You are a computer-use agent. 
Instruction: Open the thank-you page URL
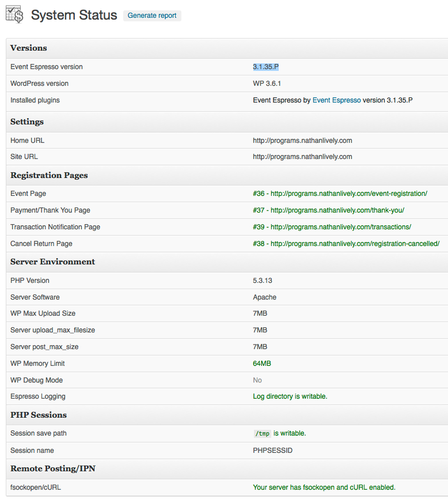(337, 210)
